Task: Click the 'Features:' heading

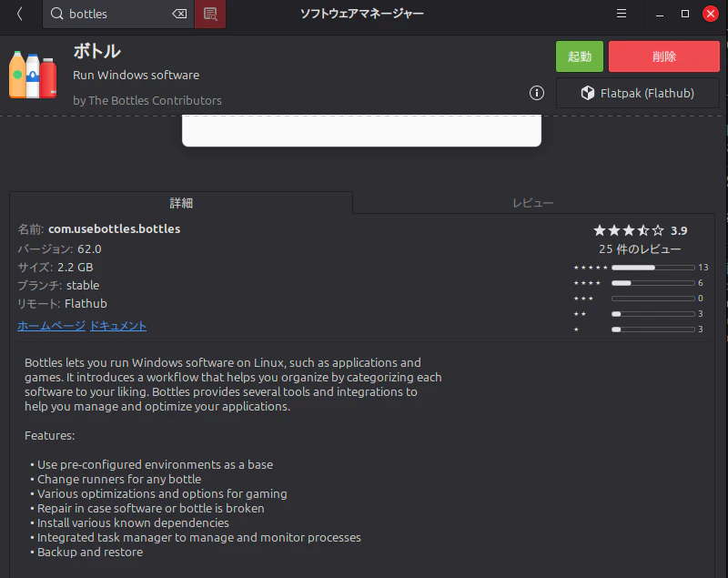Action: point(50,435)
